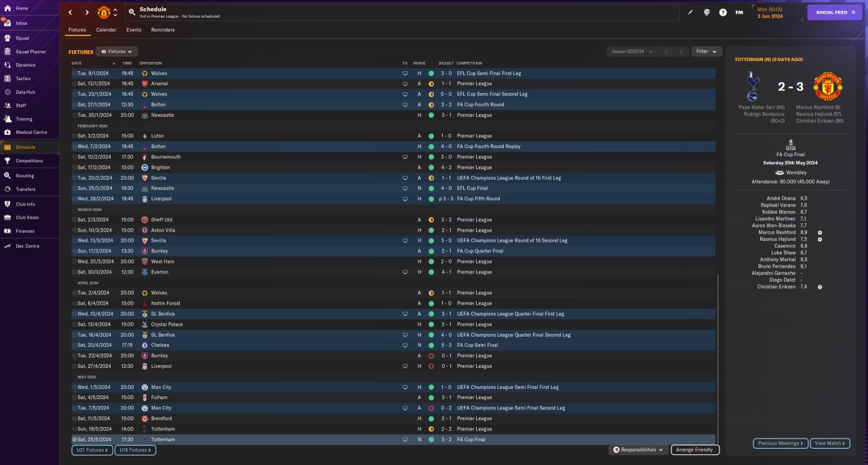Image resolution: width=868 pixels, height=465 pixels.
Task: Switch to the Events tab
Action: (x=134, y=30)
